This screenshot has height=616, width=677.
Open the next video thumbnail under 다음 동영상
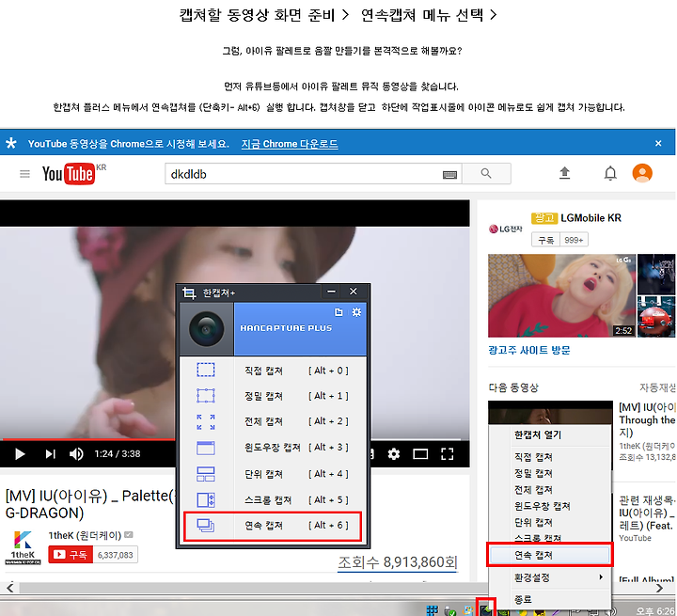tap(550, 413)
